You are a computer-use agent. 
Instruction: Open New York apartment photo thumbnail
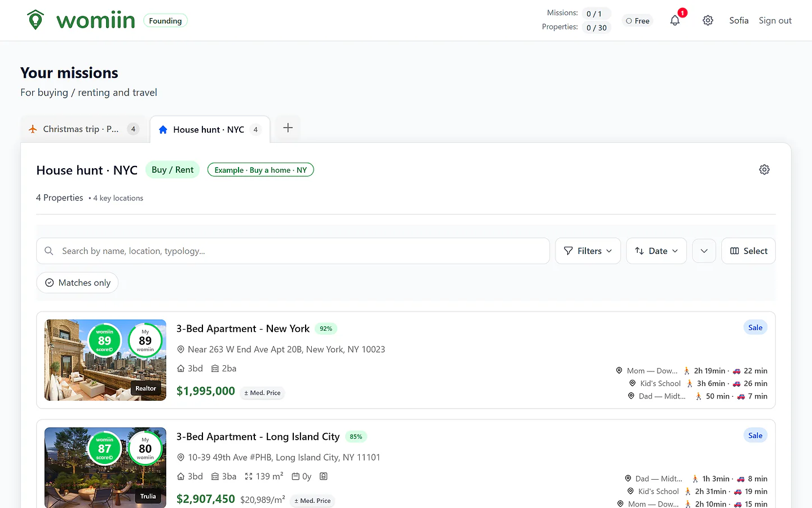[105, 360]
